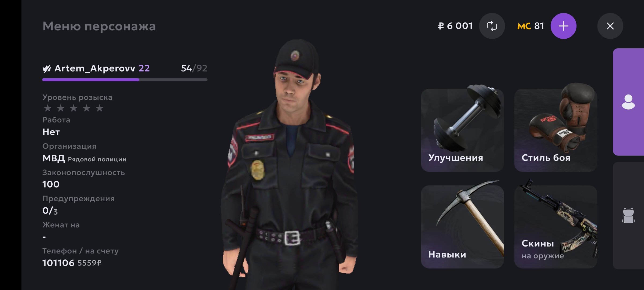Open the Стиль боя fighting style card
This screenshot has width=644, height=290.
pos(555,130)
